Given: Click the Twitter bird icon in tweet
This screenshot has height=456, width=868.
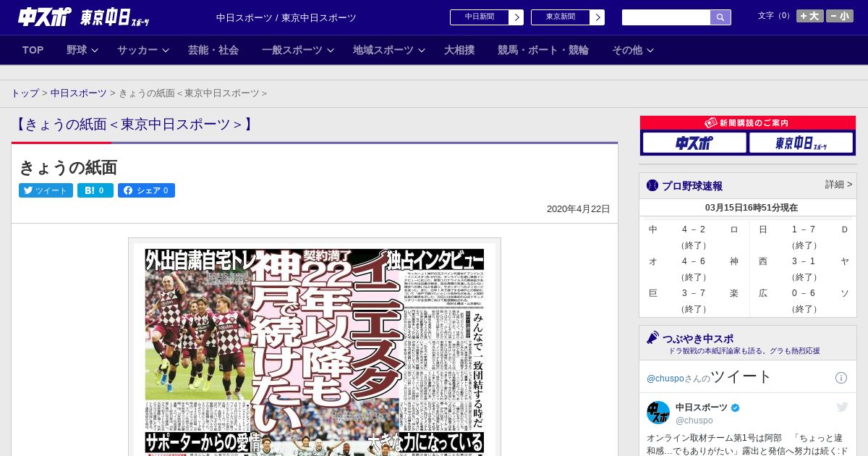Looking at the screenshot, I should (842, 407).
